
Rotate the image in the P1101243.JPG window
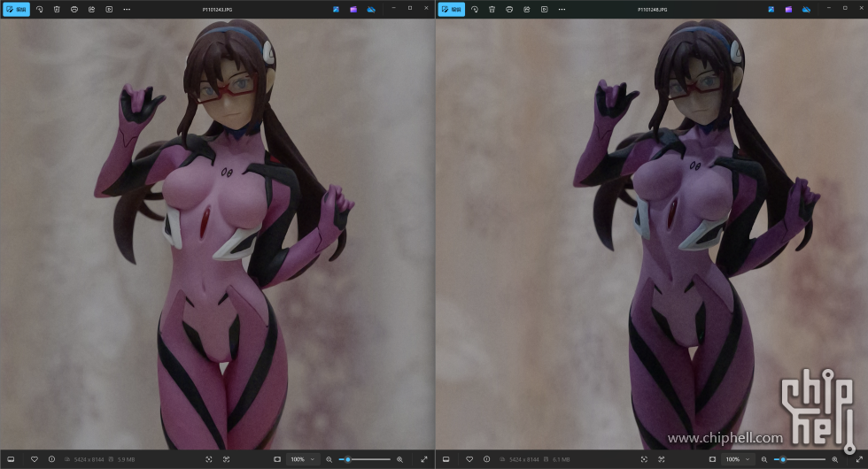[x=39, y=10]
